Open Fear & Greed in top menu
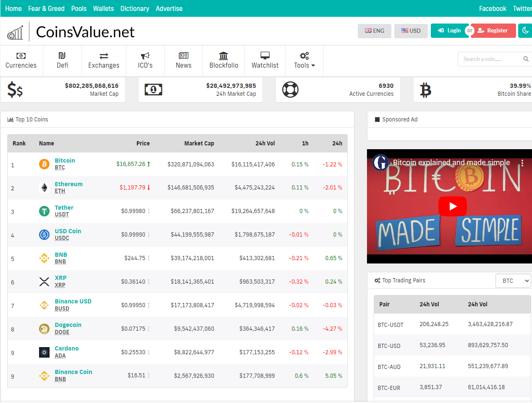532x403 pixels. [46, 8]
